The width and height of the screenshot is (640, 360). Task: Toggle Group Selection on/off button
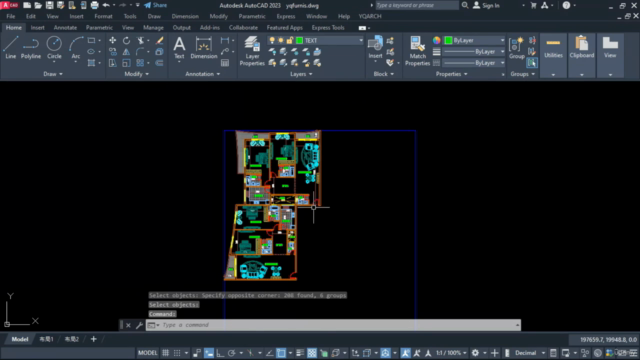click(x=532, y=63)
